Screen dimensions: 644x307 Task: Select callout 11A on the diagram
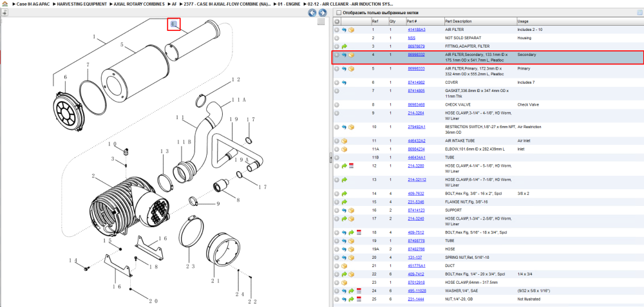[239, 100]
